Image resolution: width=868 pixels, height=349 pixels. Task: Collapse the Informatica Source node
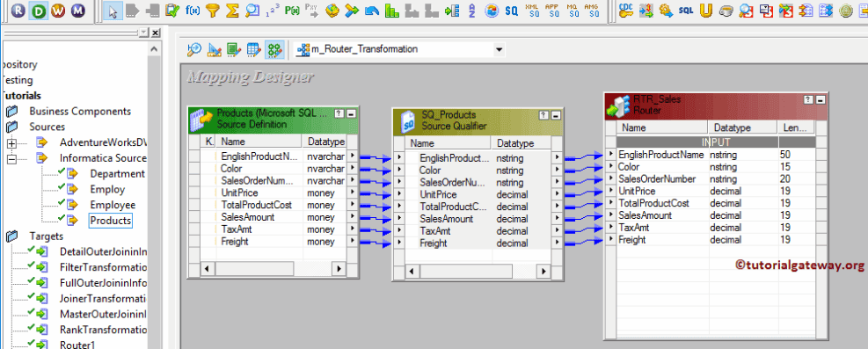[x=11, y=158]
